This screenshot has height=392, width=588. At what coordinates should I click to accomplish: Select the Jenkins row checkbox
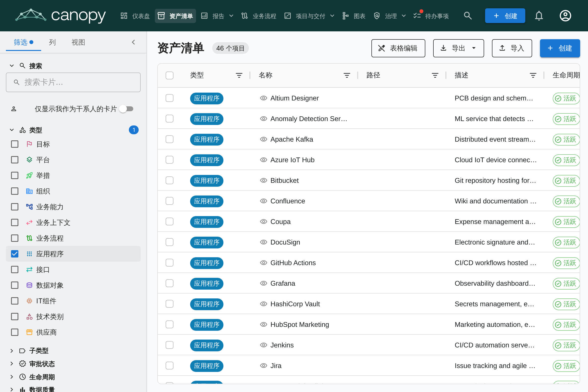tap(170, 345)
